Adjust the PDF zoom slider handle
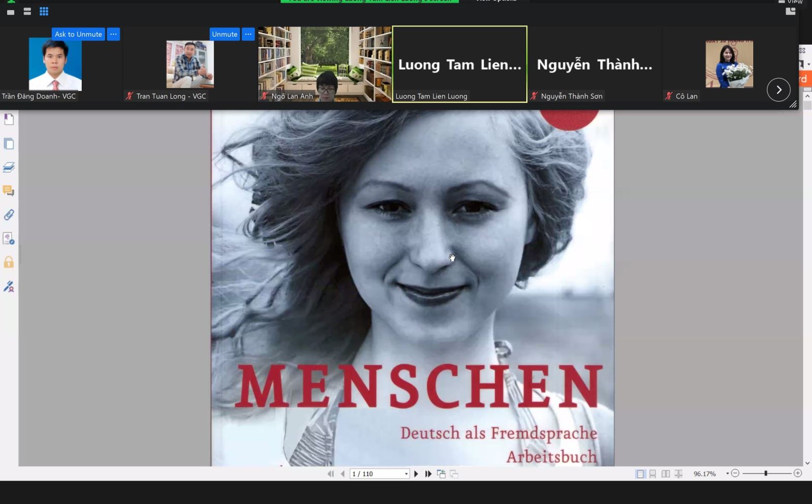 [x=766, y=473]
